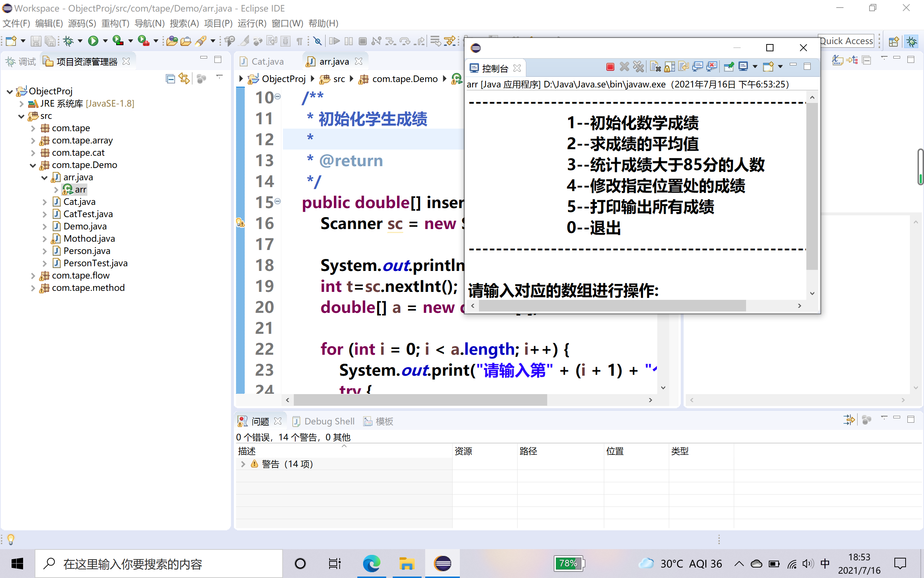Switch to 调试 view tab
The image size is (924, 578).
(x=21, y=61)
